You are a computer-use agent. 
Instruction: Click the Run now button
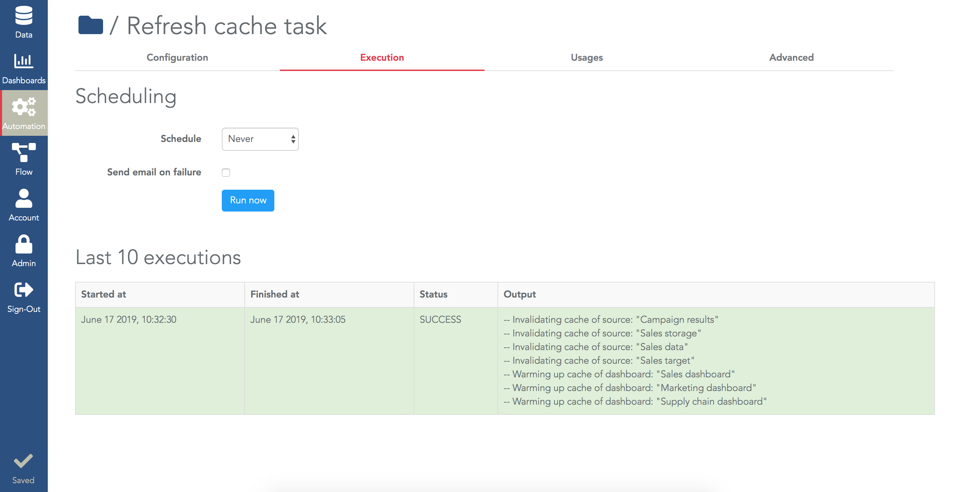tap(248, 201)
